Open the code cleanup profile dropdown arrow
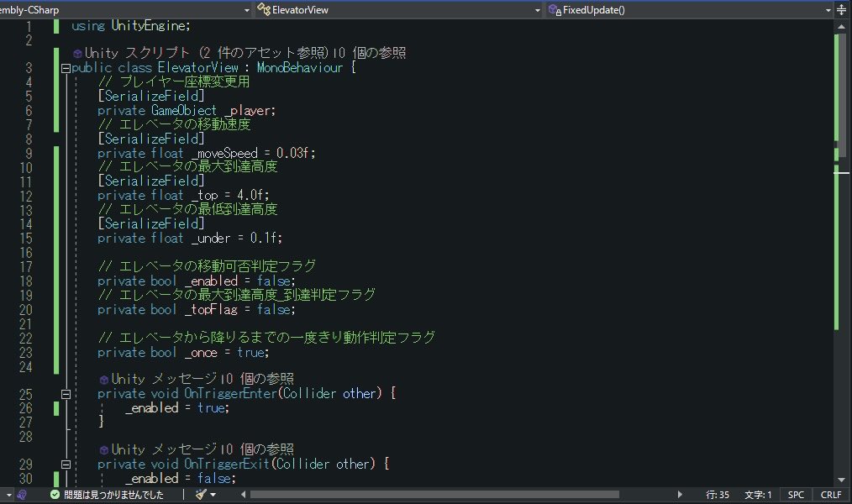The image size is (852, 504). tap(213, 495)
